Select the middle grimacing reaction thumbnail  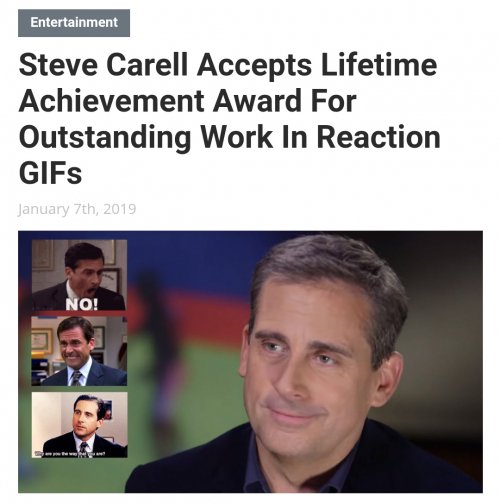tap(79, 351)
